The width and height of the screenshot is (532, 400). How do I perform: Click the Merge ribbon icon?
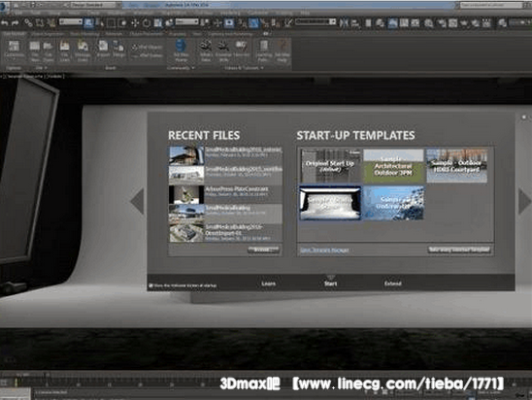point(118,49)
